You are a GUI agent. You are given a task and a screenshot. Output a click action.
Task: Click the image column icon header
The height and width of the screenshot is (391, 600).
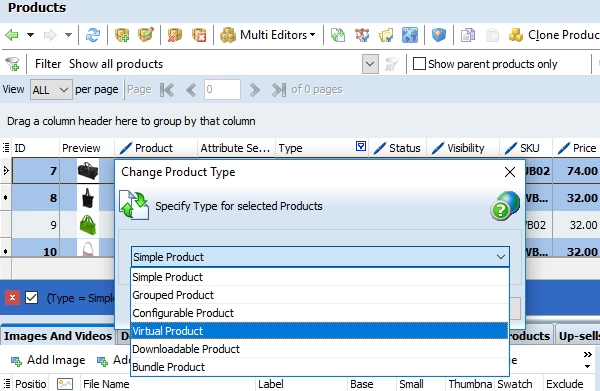[65, 384]
